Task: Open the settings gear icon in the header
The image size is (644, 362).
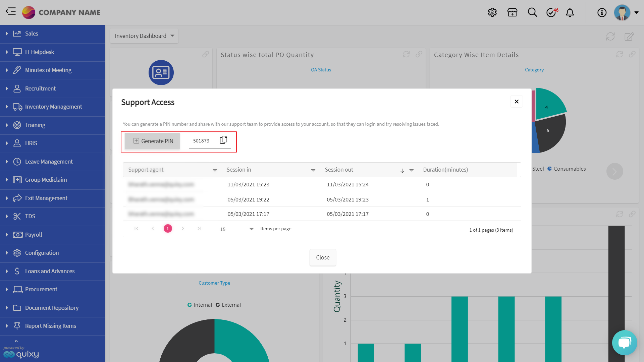Action: click(x=492, y=12)
